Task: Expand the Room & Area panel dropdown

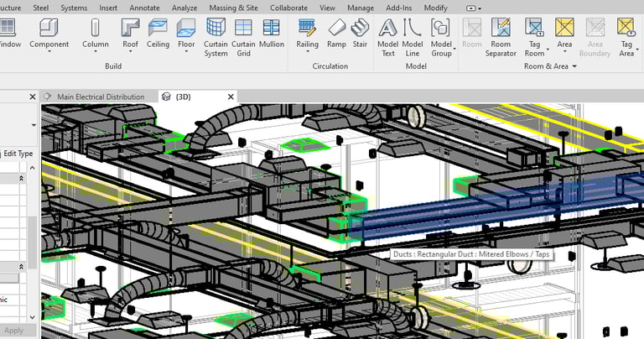Action: pyautogui.click(x=574, y=66)
